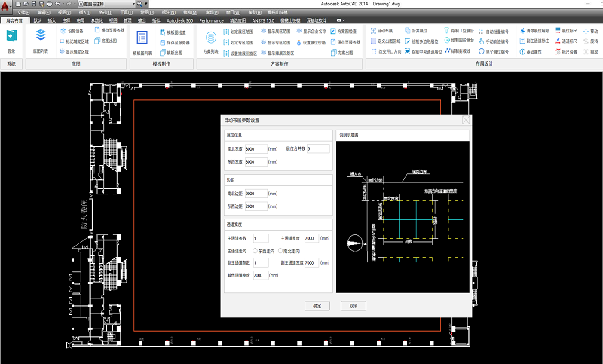Click the 其他通道宽度 width field
This screenshot has width=603, height=364.
(261, 275)
